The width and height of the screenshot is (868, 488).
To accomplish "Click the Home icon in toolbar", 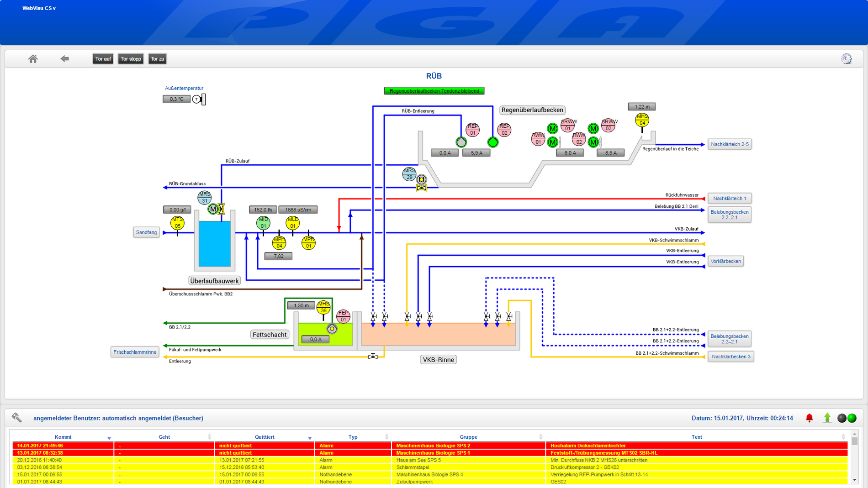I will click(x=33, y=59).
